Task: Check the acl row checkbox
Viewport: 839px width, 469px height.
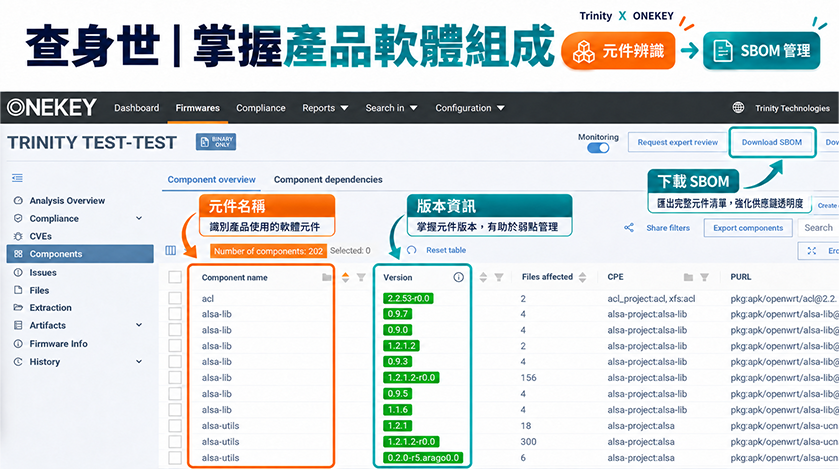Action: pos(175,298)
